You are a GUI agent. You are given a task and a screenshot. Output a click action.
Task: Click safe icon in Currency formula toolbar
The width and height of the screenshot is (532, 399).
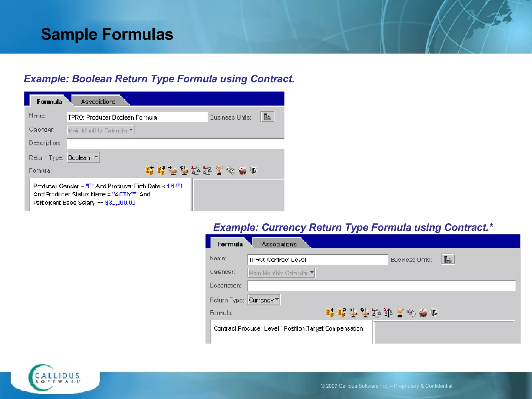(x=434, y=313)
